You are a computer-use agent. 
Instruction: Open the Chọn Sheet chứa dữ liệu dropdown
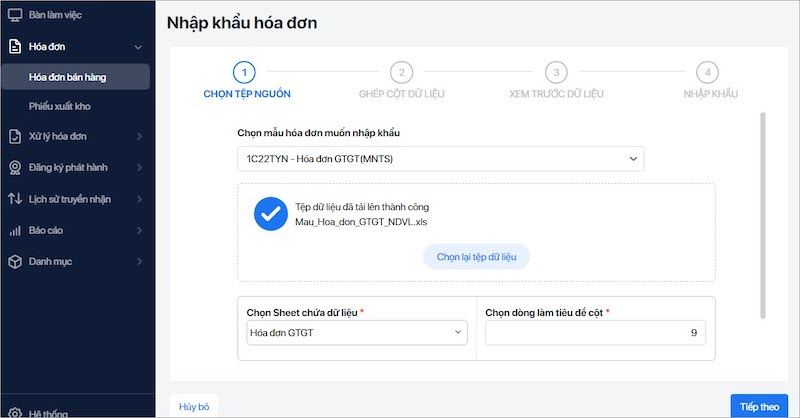coord(357,332)
